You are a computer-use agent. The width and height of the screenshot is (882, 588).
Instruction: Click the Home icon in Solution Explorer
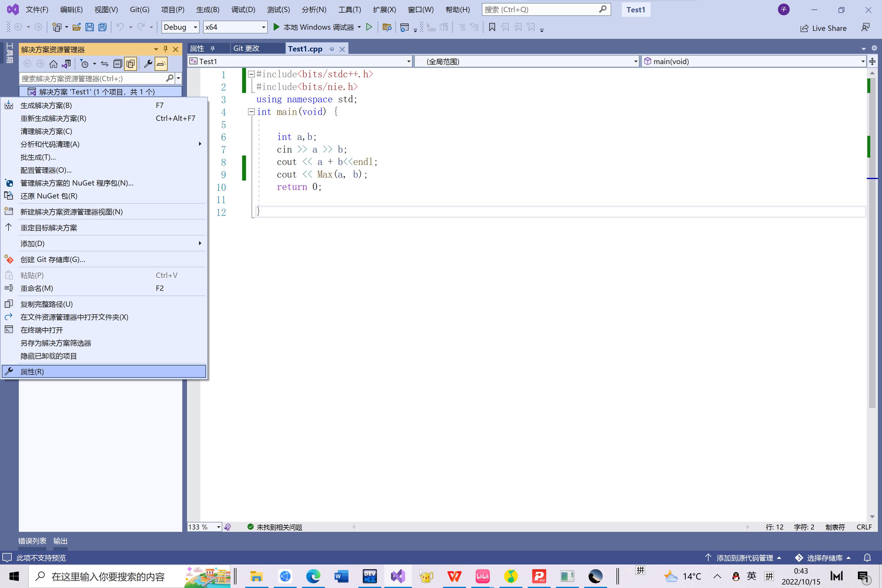[x=53, y=64]
